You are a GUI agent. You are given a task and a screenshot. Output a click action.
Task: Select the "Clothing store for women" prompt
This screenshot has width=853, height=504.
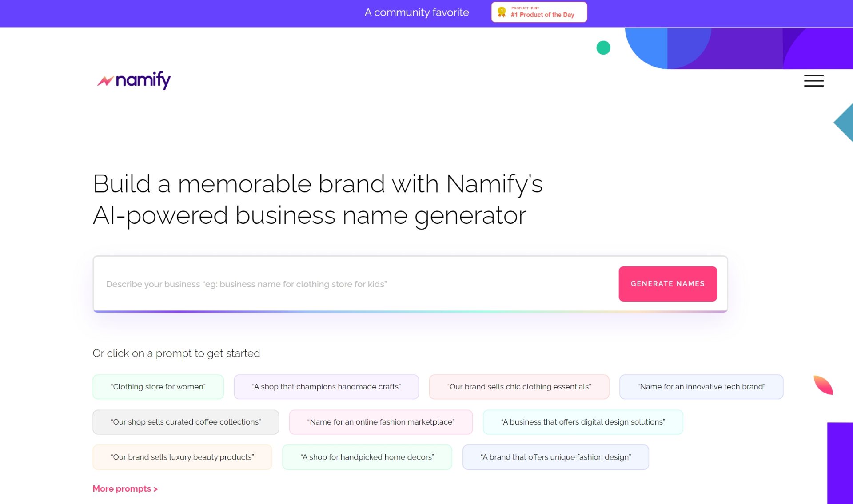pyautogui.click(x=158, y=387)
